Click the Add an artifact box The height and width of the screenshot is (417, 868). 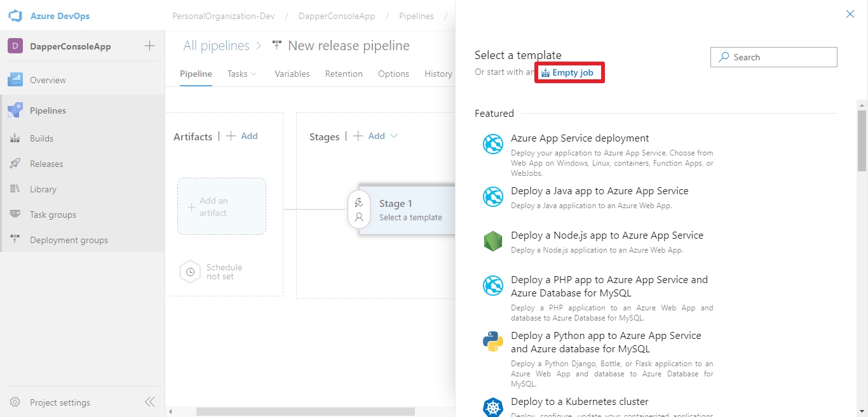tap(222, 206)
